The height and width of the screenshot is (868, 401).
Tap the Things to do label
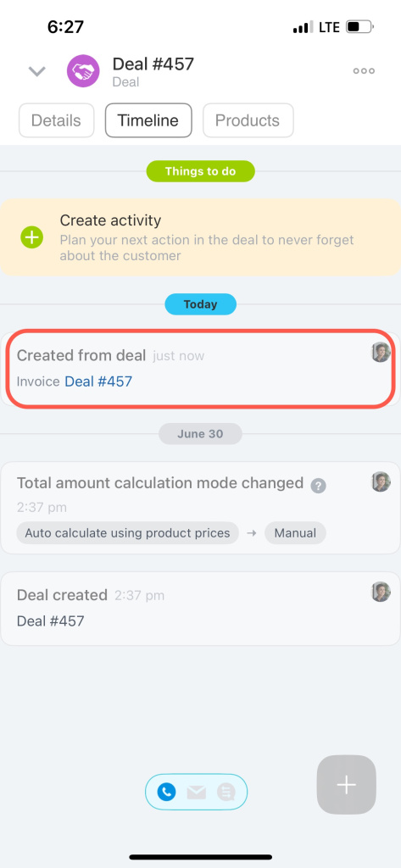tap(200, 171)
